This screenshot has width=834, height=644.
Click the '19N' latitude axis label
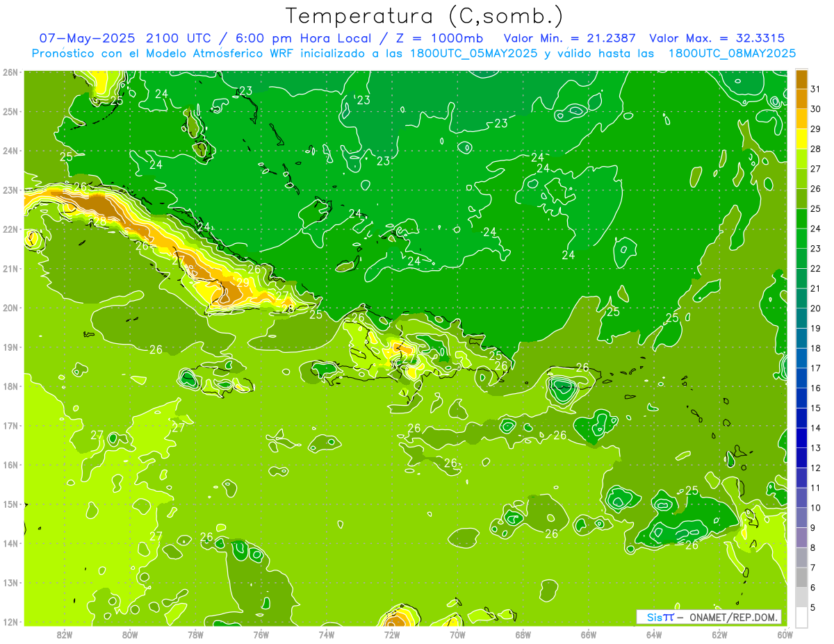coord(10,347)
